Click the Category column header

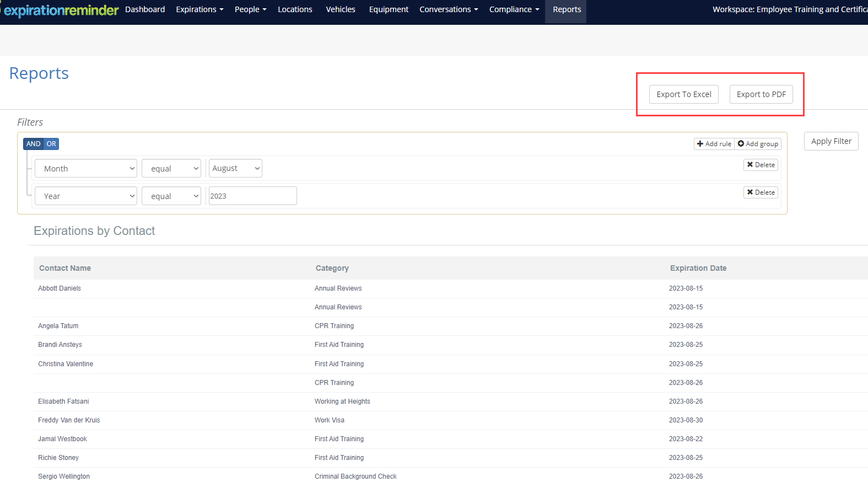332,268
